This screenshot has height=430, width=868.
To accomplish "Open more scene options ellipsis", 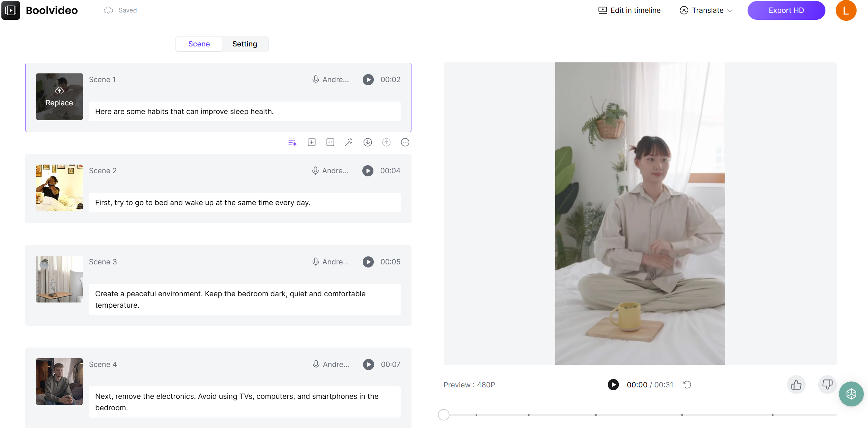I will [x=405, y=142].
